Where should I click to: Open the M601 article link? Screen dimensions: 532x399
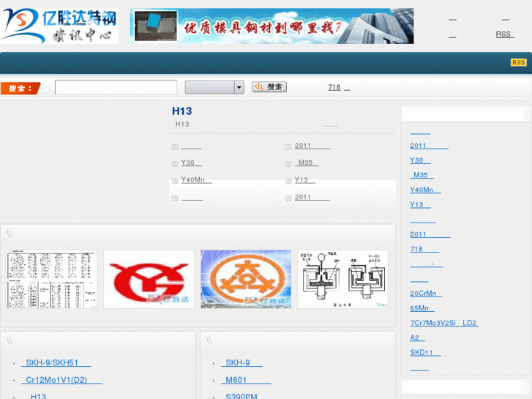pyautogui.click(x=246, y=380)
